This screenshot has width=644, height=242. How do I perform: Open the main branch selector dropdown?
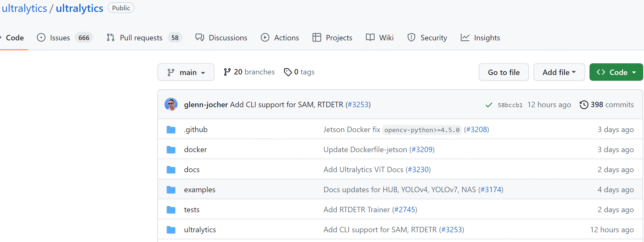(x=186, y=72)
